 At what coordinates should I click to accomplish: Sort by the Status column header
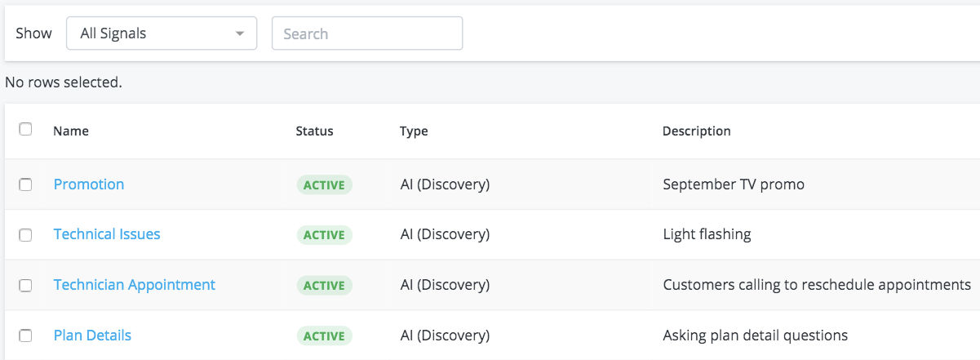pos(314,131)
